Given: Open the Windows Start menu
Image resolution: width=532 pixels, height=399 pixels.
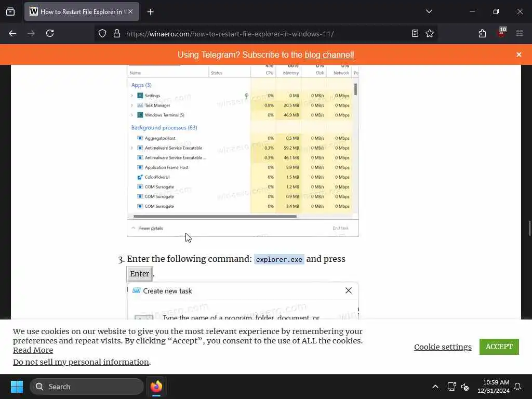Looking at the screenshot, I should coord(17,387).
